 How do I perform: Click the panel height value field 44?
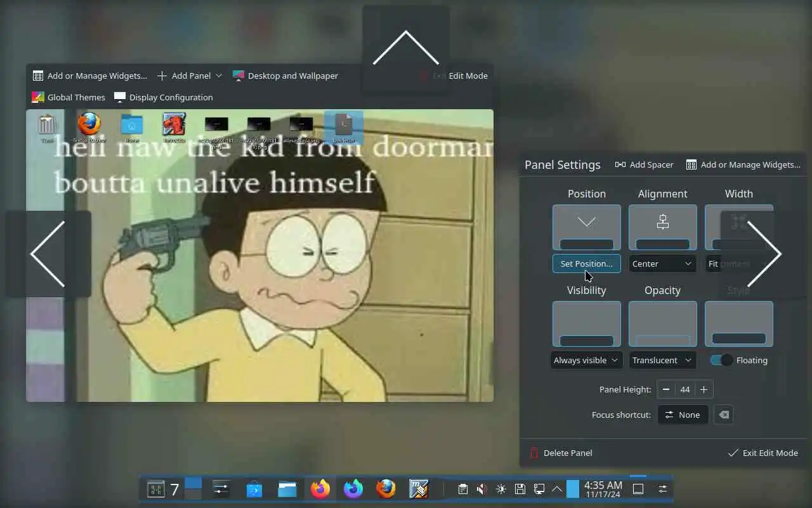click(x=685, y=389)
